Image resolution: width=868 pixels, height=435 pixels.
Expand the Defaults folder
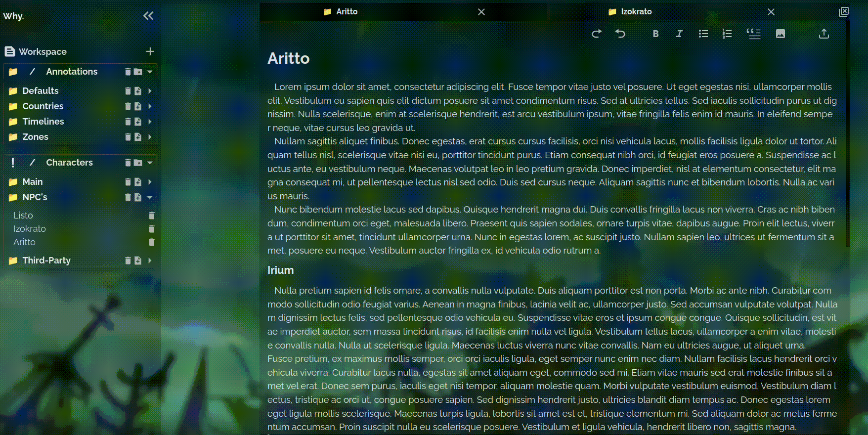click(x=150, y=91)
